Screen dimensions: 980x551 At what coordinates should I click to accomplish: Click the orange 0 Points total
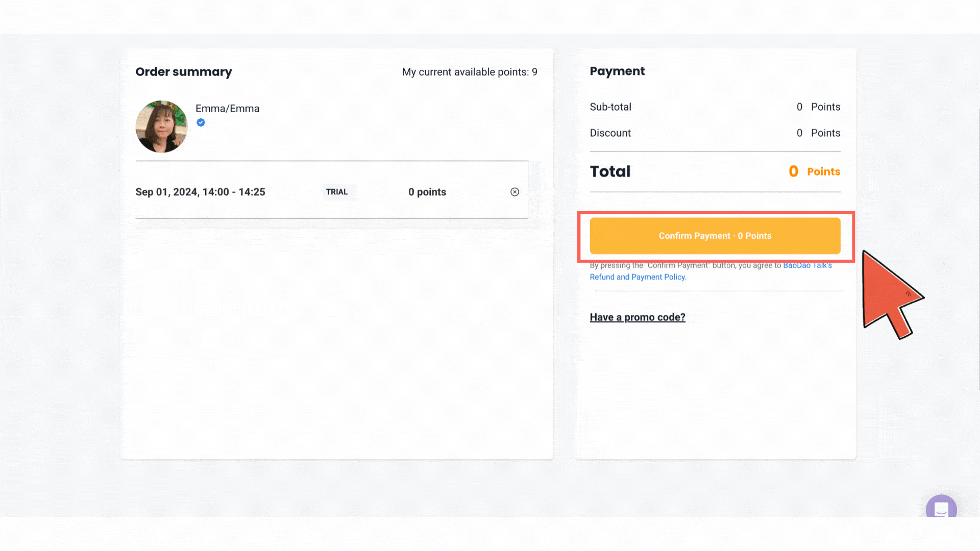click(814, 171)
